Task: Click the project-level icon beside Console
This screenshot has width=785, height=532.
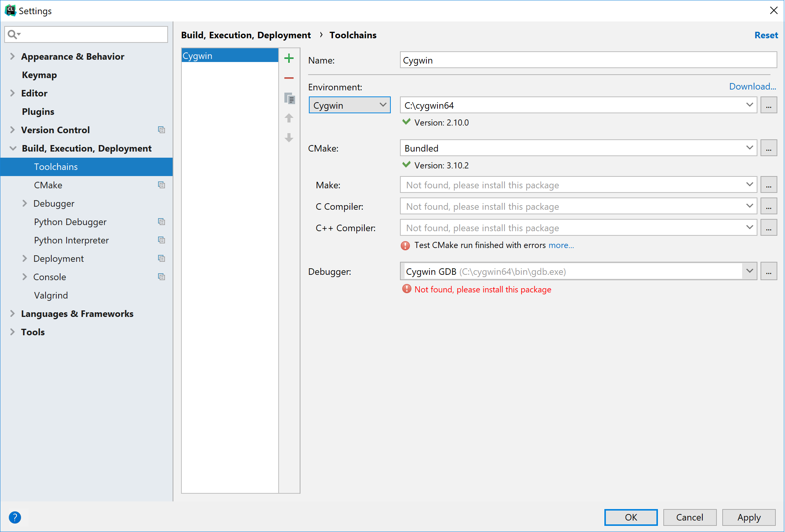Action: click(162, 277)
